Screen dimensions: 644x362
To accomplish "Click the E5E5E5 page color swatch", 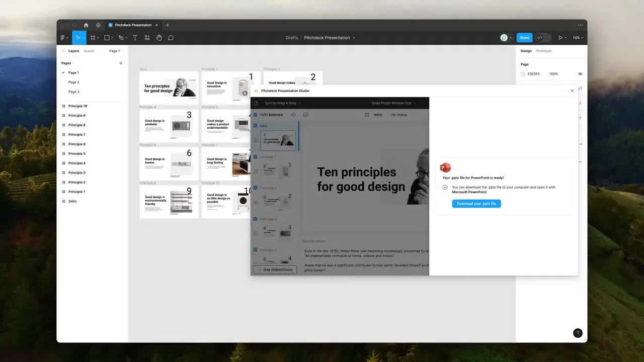I will tap(523, 74).
